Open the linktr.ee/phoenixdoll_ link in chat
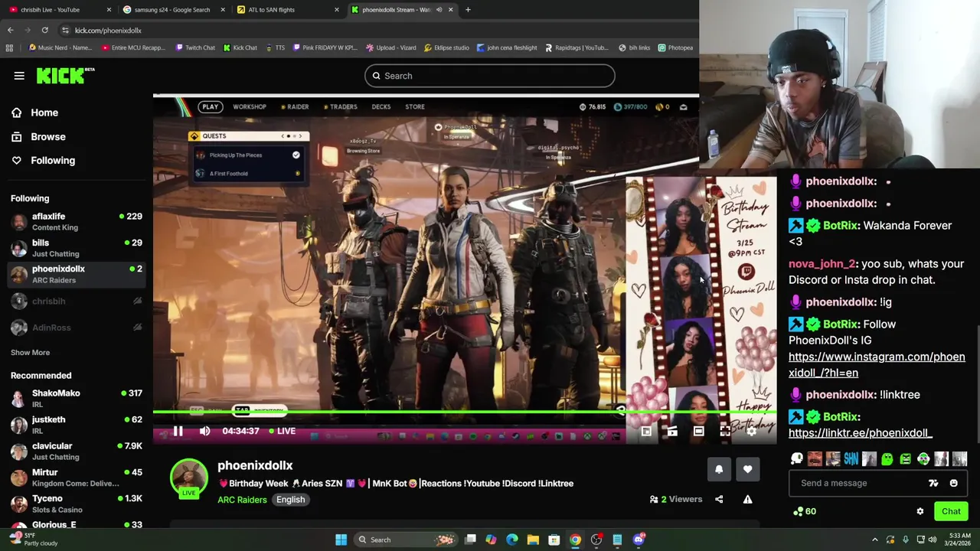Image resolution: width=980 pixels, height=551 pixels. 860,433
